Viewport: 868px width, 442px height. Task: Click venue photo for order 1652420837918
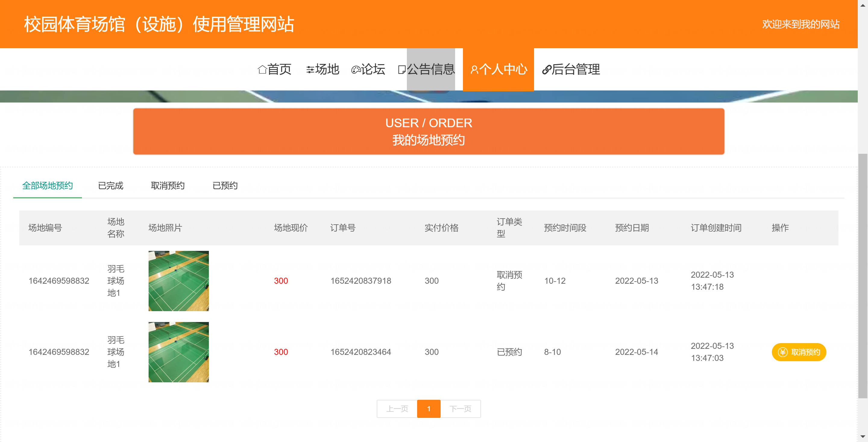point(179,281)
